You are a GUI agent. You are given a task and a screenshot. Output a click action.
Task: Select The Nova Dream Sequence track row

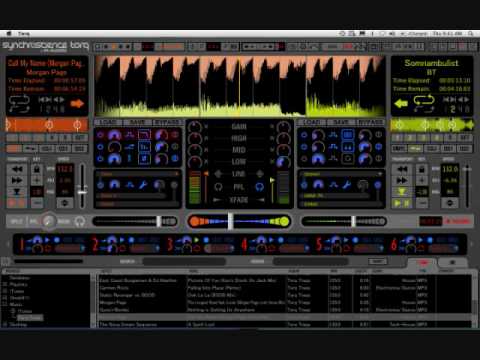[x=285, y=324]
